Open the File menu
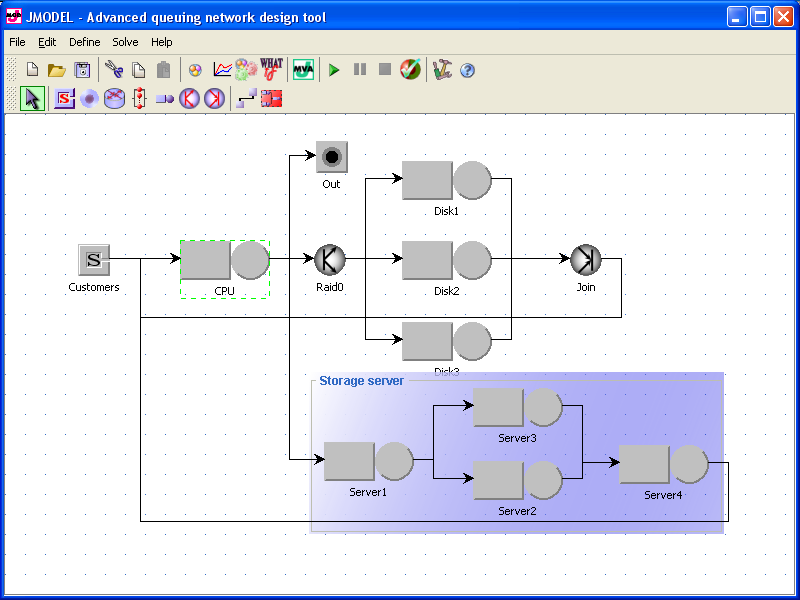The image size is (800, 600). click(x=17, y=42)
